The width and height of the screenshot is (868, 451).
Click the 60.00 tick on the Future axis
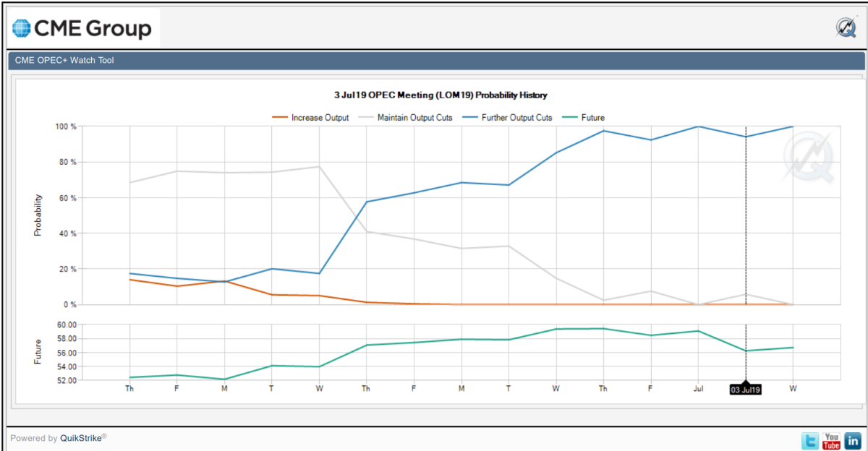point(66,325)
